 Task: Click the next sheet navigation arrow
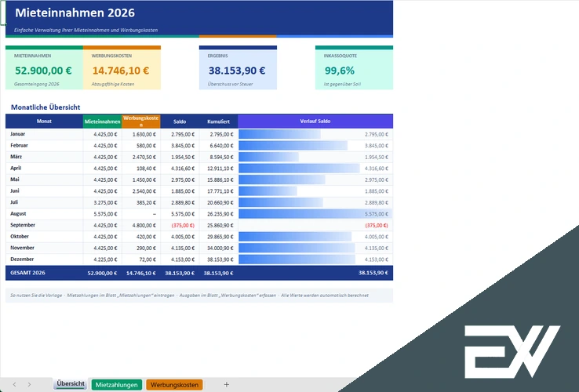pos(29,385)
